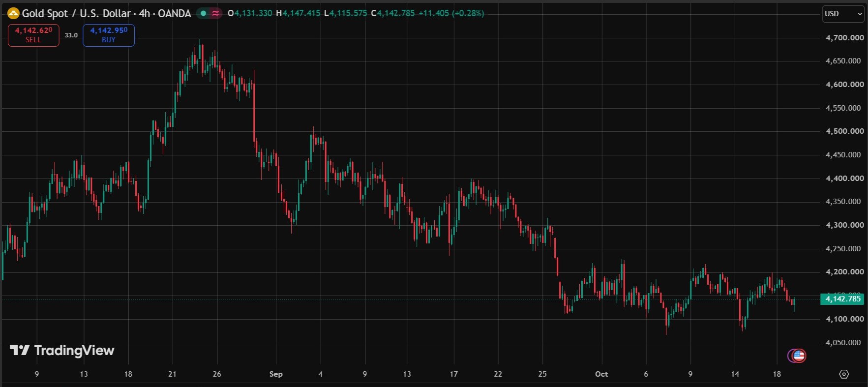Click the Gold Spot symbol logo icon
The width and height of the screenshot is (868, 387).
pyautogui.click(x=13, y=13)
